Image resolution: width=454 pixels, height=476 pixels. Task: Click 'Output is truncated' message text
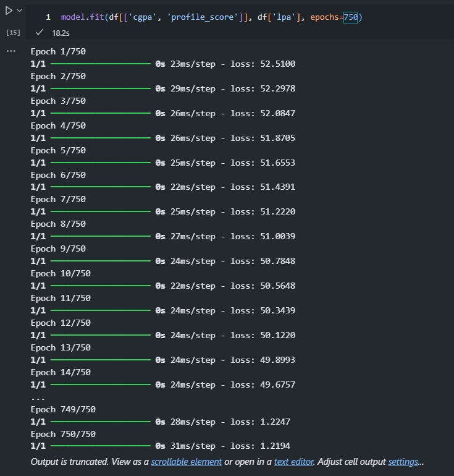click(x=69, y=462)
